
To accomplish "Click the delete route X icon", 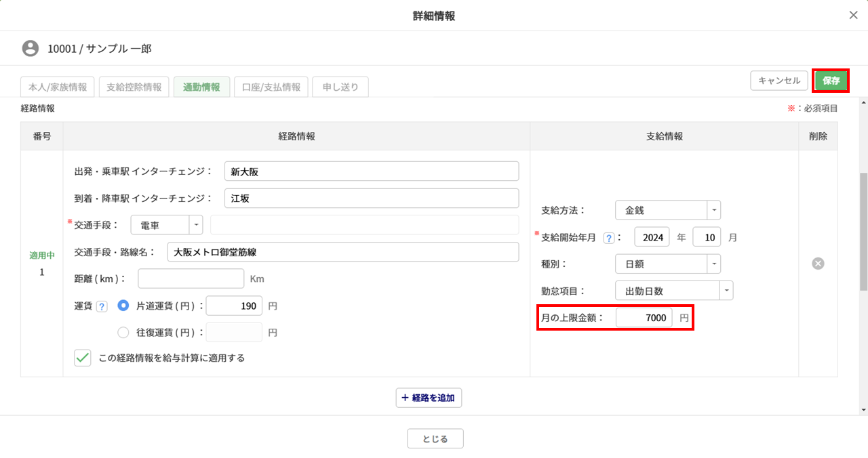I will click(x=818, y=264).
